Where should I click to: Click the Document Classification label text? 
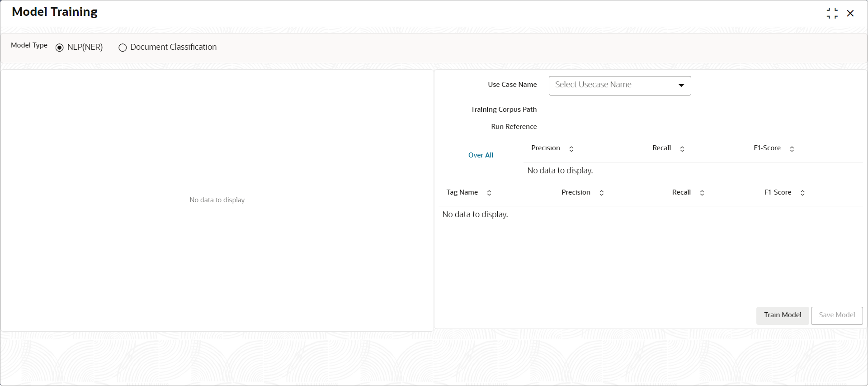coord(174,47)
